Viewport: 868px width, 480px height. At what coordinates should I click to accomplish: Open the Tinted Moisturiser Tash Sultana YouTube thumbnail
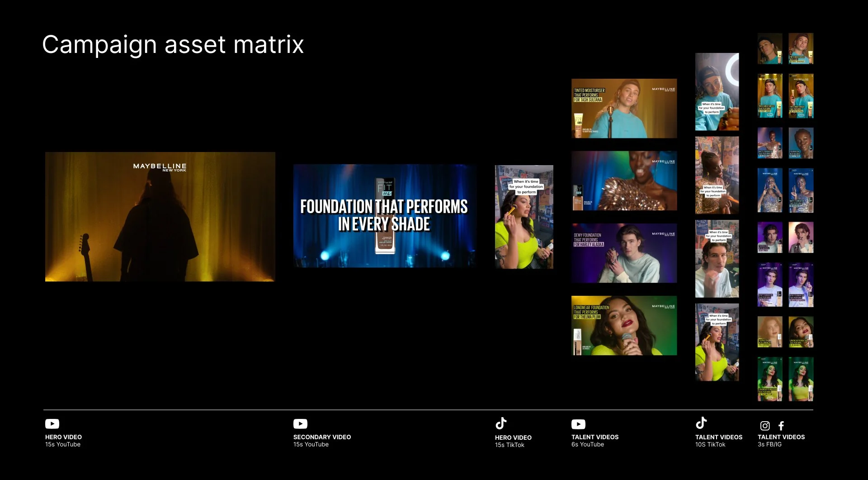pos(624,109)
